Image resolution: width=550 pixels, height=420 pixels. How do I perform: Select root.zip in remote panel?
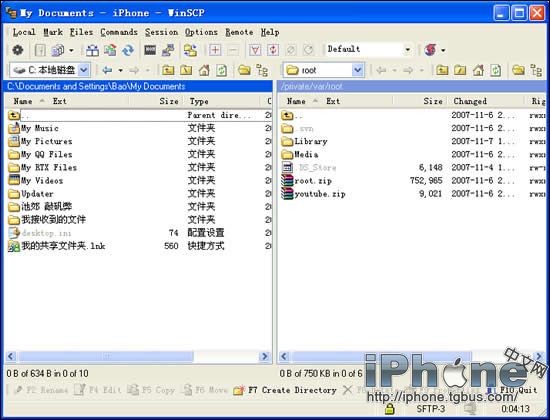click(x=307, y=181)
